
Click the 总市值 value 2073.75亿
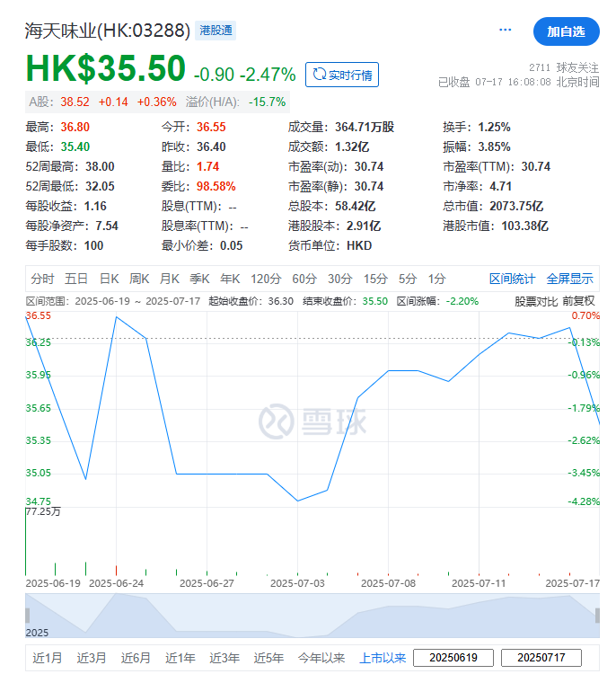(516, 206)
